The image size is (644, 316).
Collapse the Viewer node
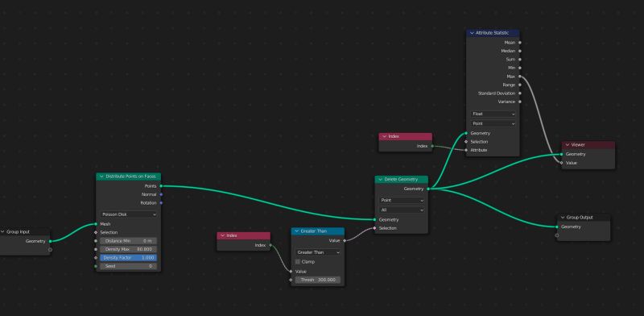(568, 145)
